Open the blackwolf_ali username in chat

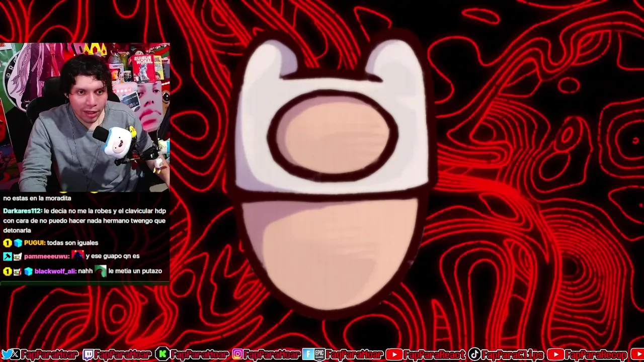[55, 271]
